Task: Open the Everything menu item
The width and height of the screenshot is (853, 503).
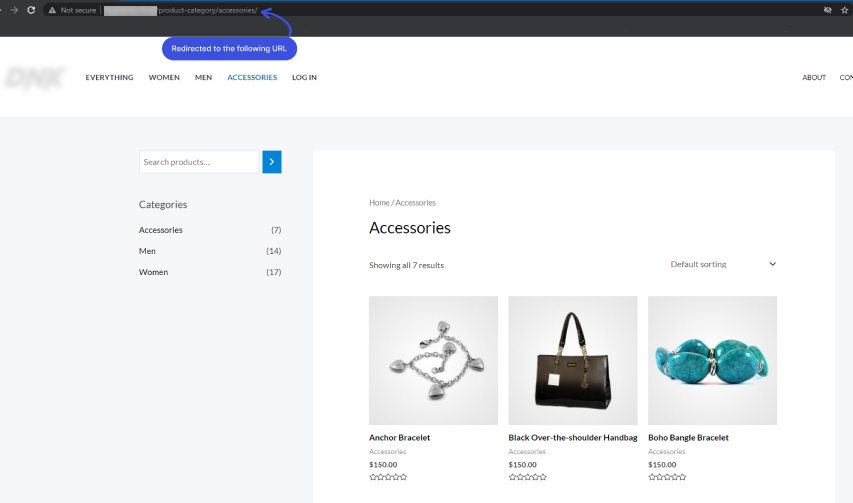Action: coord(109,77)
